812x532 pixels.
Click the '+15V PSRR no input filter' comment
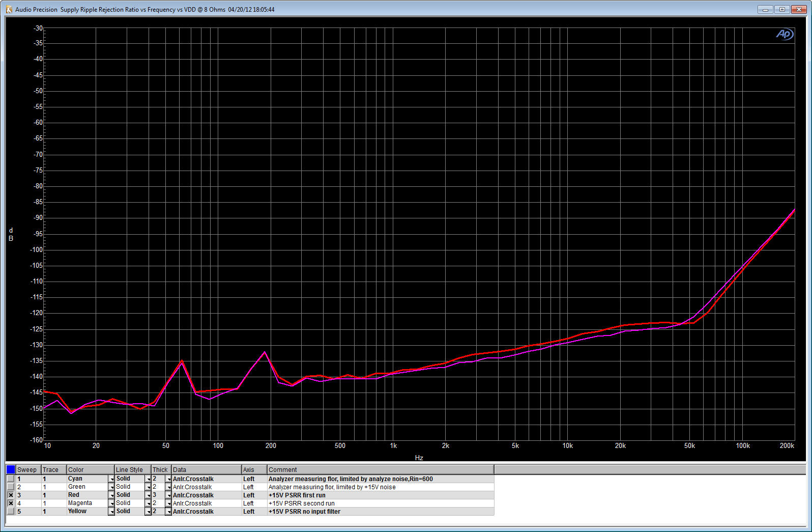point(304,512)
